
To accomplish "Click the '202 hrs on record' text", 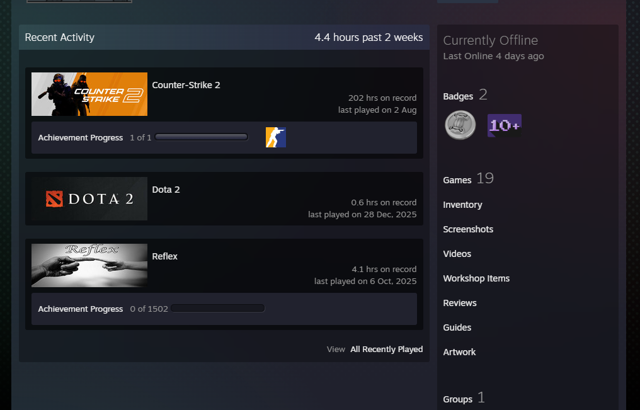I will tap(382, 98).
